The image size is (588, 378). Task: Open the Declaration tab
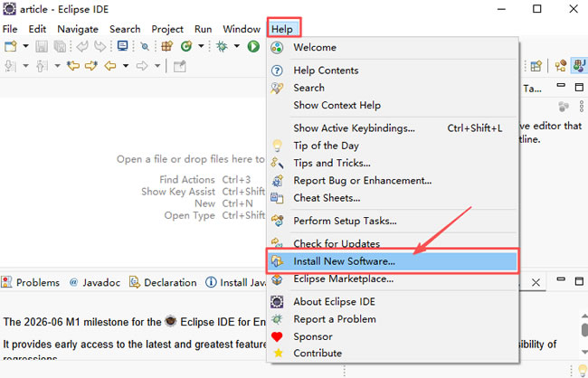(169, 282)
